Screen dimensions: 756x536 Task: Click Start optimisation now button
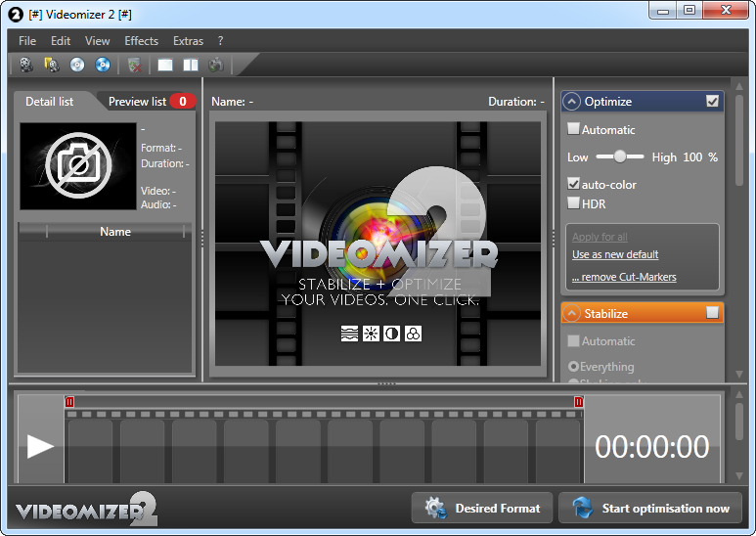(x=650, y=508)
